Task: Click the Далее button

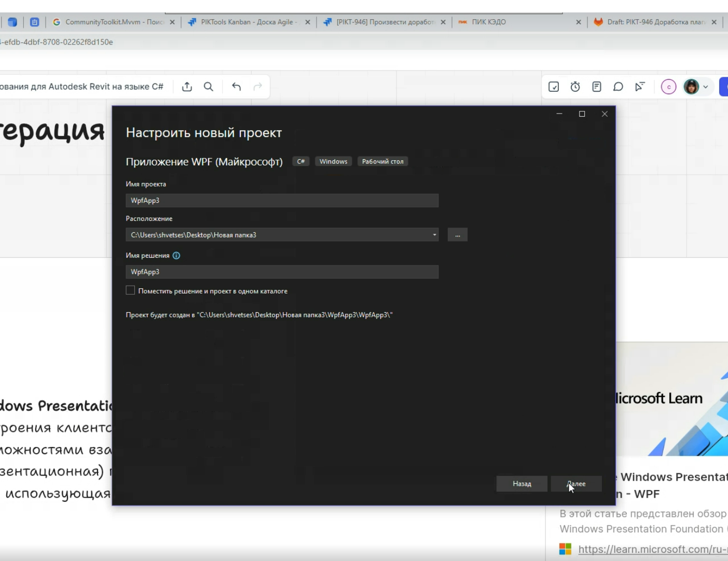Action: 576,484
